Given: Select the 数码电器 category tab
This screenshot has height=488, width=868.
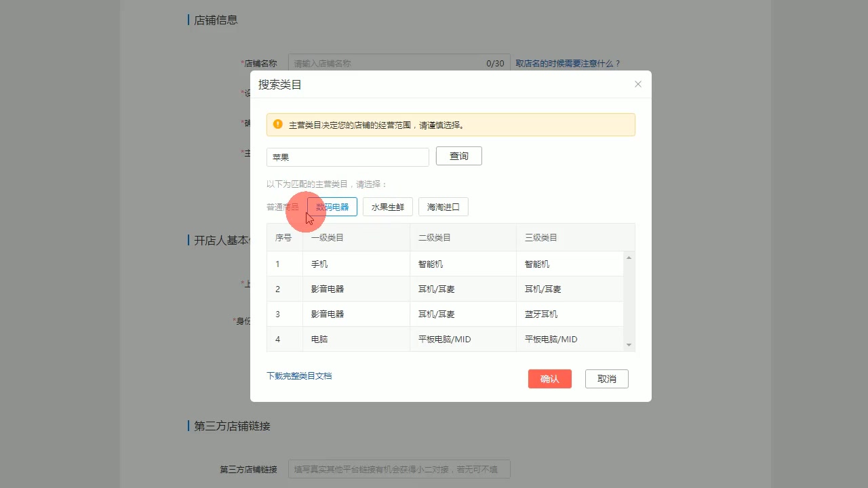Looking at the screenshot, I should point(332,207).
